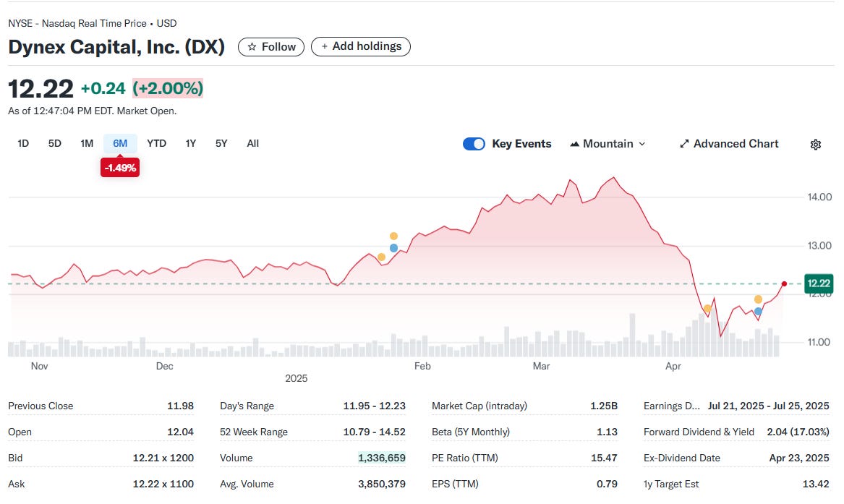Toggle the Key Events switch
The height and width of the screenshot is (504, 844).
point(474,144)
